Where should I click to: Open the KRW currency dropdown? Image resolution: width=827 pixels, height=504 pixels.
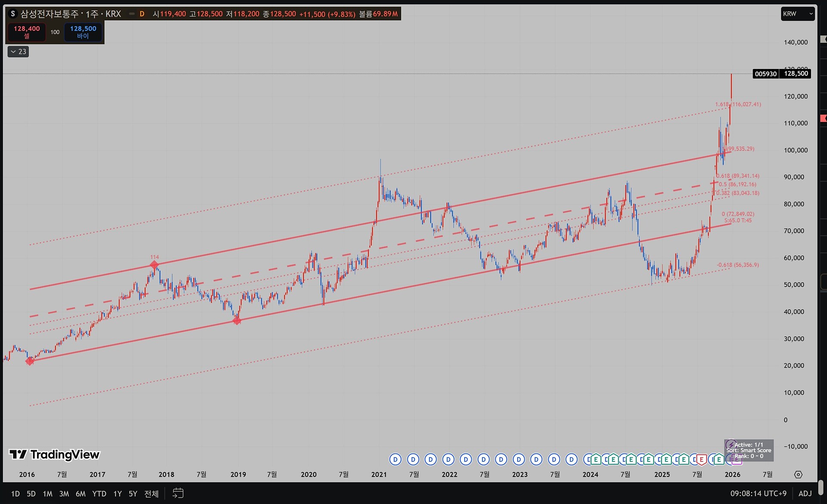[797, 14]
